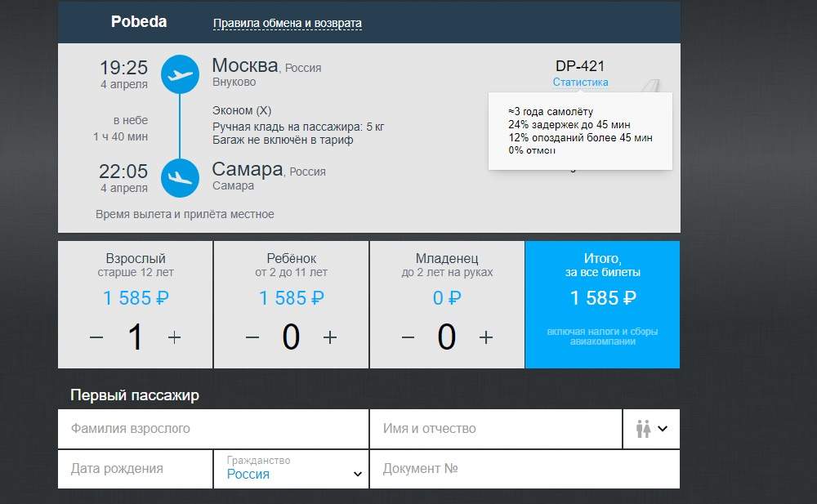Add a child passenger with plus

(330, 337)
